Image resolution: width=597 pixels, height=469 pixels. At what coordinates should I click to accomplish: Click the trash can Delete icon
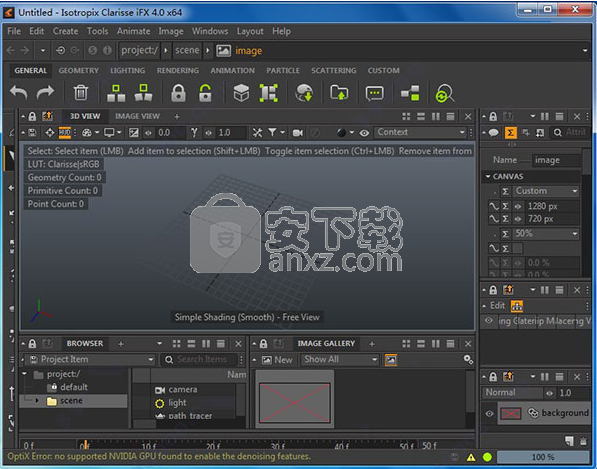pyautogui.click(x=81, y=93)
